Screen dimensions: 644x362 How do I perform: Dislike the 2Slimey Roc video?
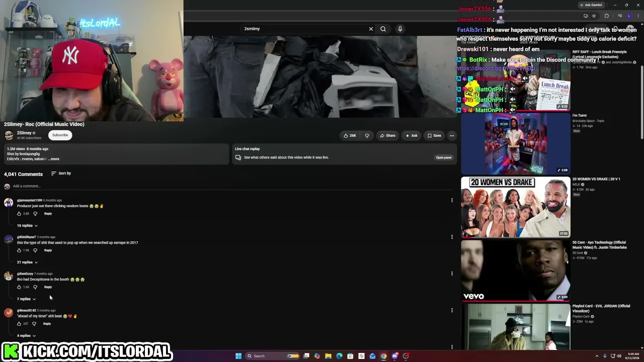click(x=367, y=135)
